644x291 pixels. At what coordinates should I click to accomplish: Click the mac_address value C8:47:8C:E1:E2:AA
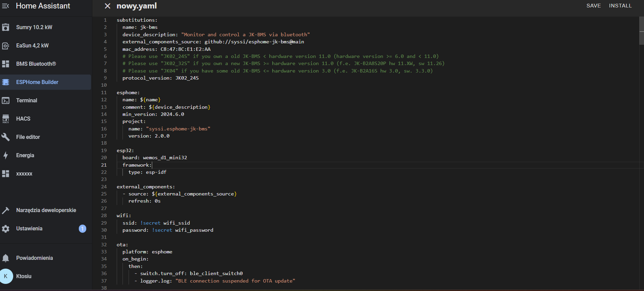pos(185,49)
